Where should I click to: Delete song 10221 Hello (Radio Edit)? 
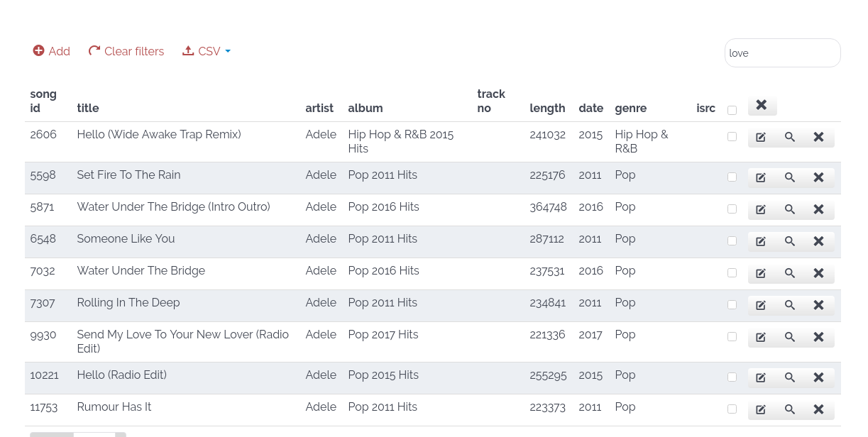click(818, 377)
